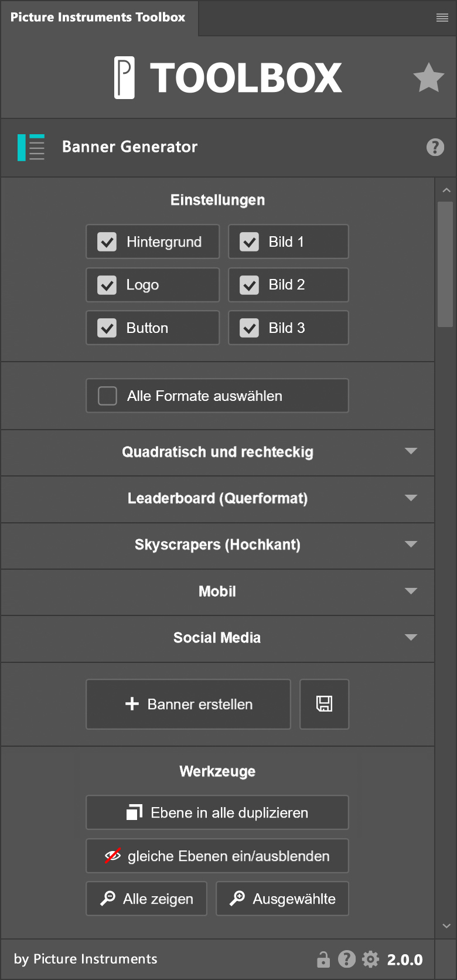The width and height of the screenshot is (457, 980).
Task: Click the Banner erstellen button
Action: [x=188, y=704]
